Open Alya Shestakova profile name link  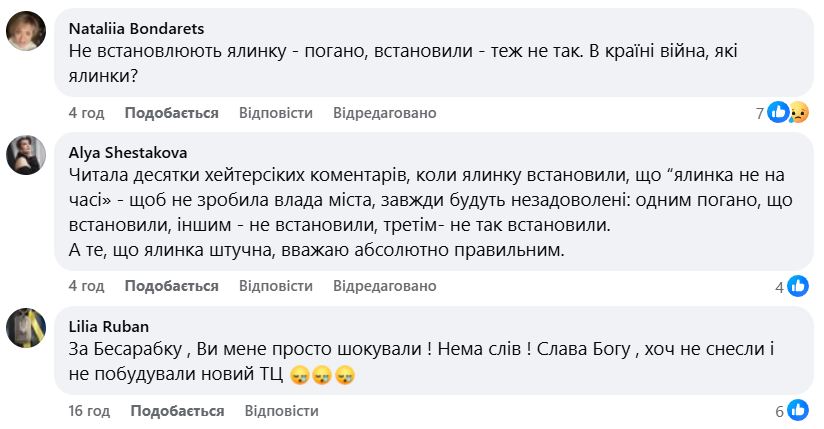click(x=128, y=153)
